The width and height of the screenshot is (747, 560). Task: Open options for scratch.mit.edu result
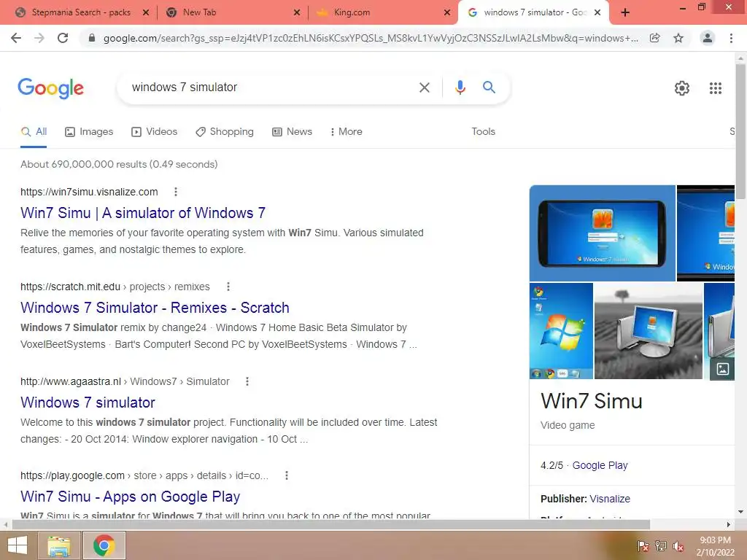[228, 287]
